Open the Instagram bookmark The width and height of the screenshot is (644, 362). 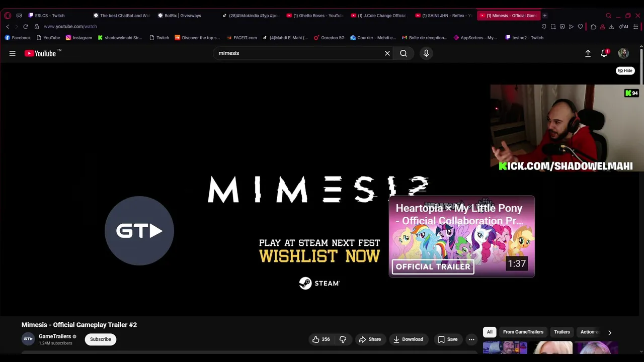pyautogui.click(x=79, y=38)
